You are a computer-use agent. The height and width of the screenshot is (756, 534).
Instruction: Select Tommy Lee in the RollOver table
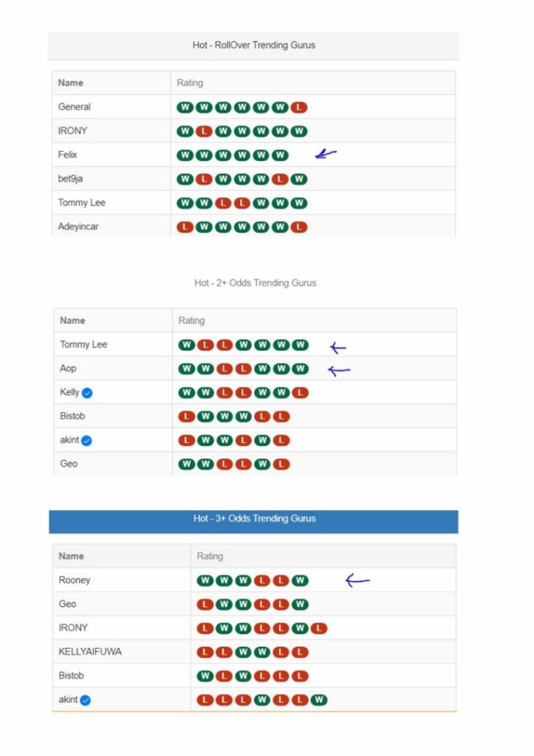81,203
